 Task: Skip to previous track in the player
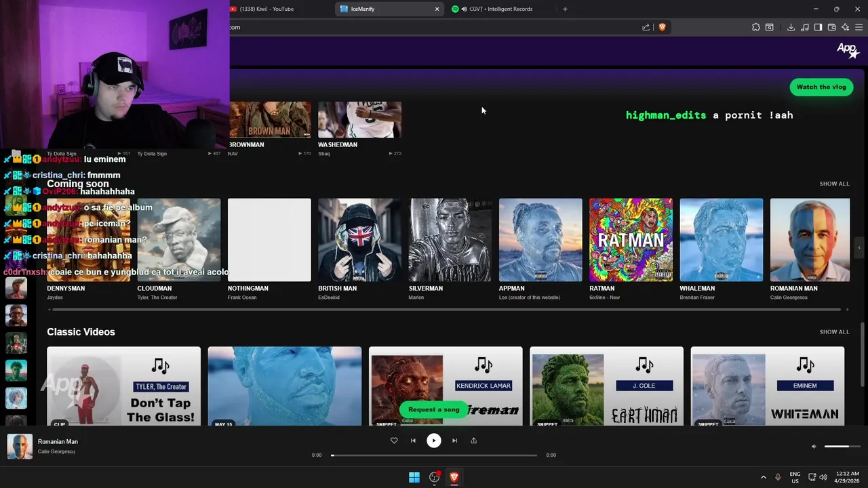click(x=413, y=441)
